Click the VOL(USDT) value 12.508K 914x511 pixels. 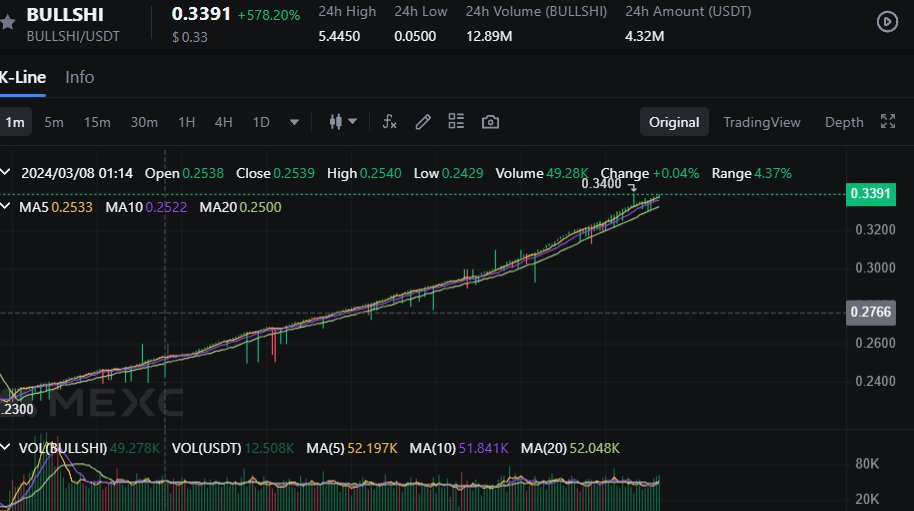click(269, 448)
